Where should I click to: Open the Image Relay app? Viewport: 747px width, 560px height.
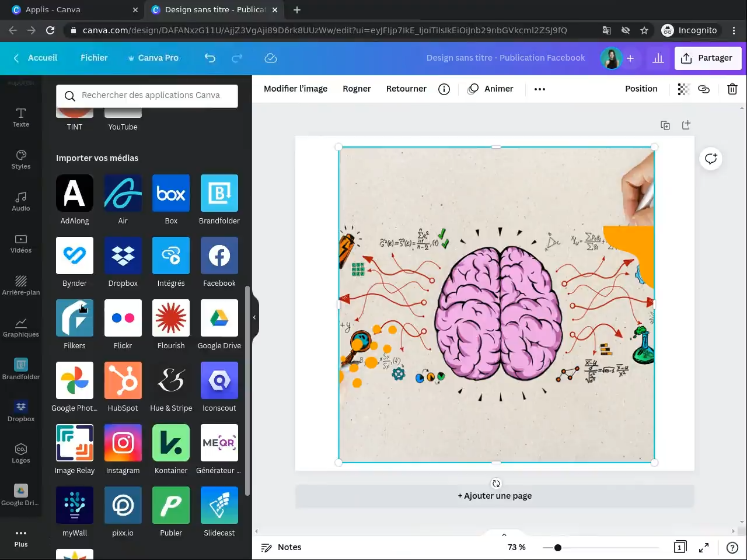(x=75, y=443)
